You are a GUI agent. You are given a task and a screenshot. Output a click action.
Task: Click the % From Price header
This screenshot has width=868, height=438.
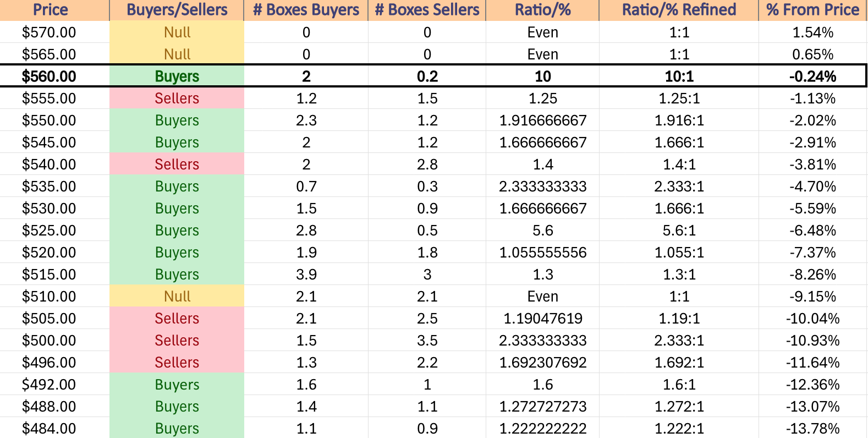coord(812,10)
